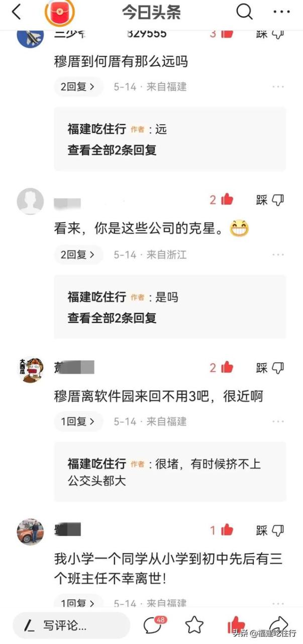Open more options for 穆厝到何厝 comment
This screenshot has width=303, height=644.
pyautogui.click(x=278, y=87)
